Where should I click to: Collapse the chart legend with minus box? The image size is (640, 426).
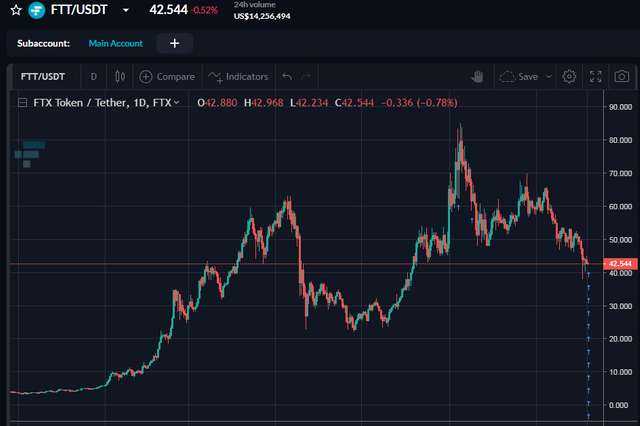point(22,102)
